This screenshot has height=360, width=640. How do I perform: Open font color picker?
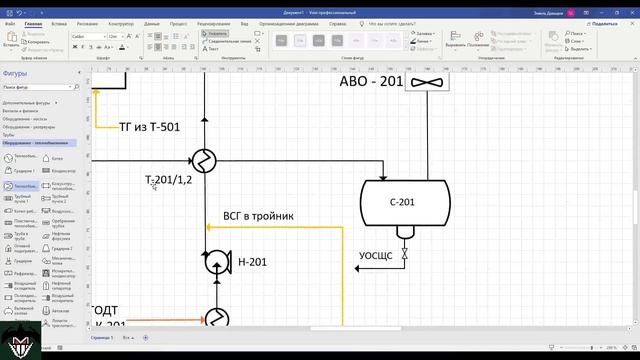(x=123, y=47)
